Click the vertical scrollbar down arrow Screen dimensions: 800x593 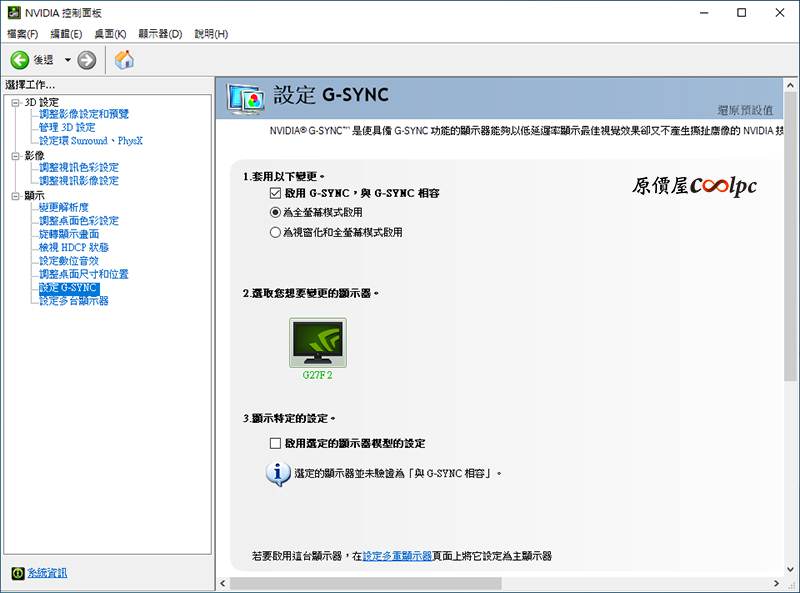[x=790, y=569]
